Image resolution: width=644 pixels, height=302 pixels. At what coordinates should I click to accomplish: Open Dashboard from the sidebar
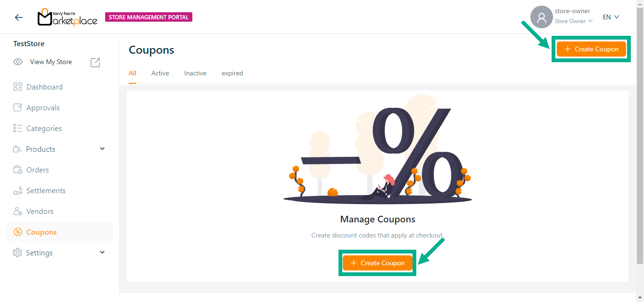[x=44, y=87]
